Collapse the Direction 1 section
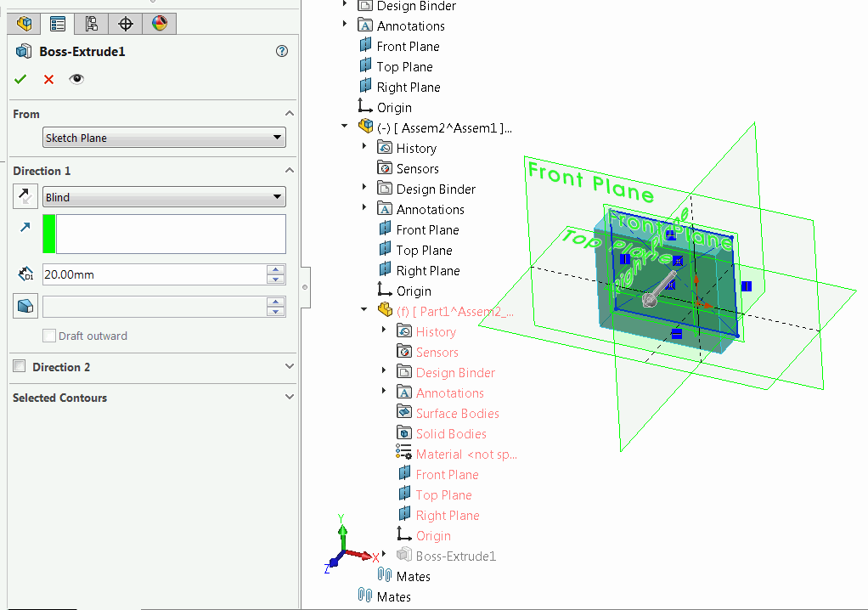Screen dimensions: 868x610 click(x=289, y=171)
